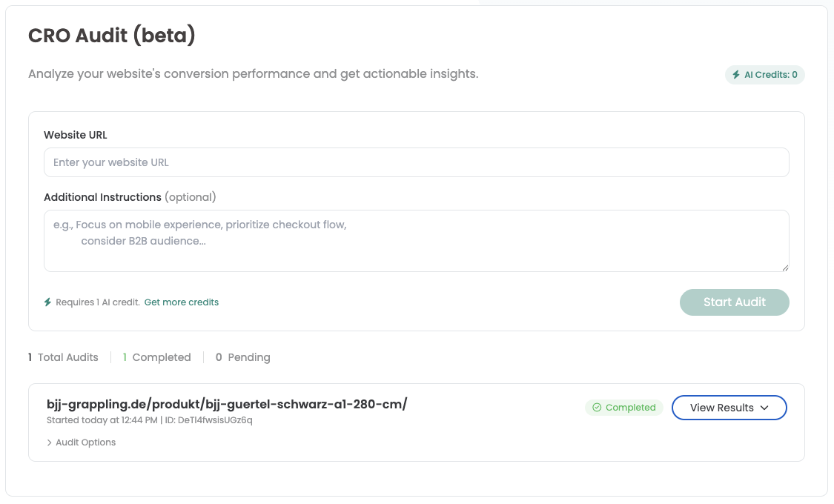The width and height of the screenshot is (834, 504).
Task: Click the Started today at 12:44 PM text
Action: tap(102, 420)
